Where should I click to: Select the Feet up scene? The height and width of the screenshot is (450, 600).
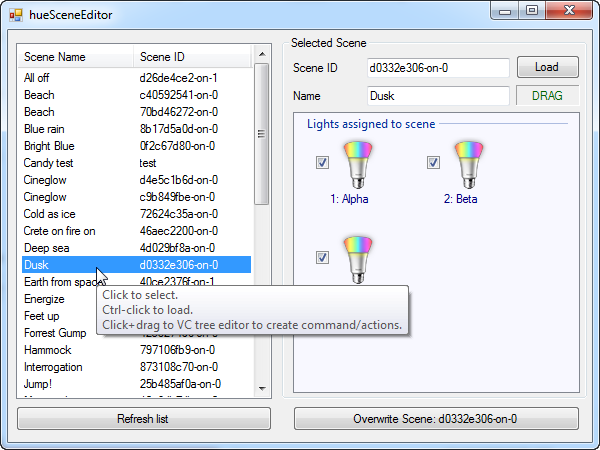[42, 316]
